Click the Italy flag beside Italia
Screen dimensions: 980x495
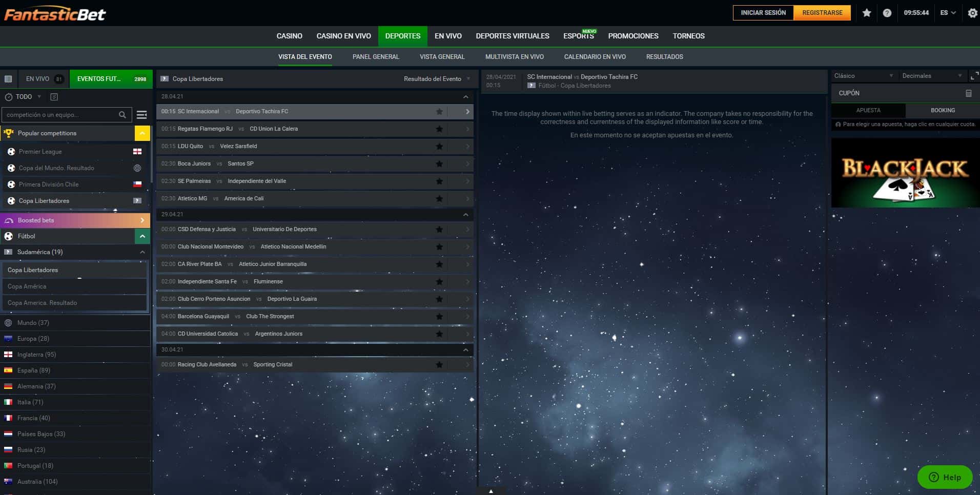(8, 402)
